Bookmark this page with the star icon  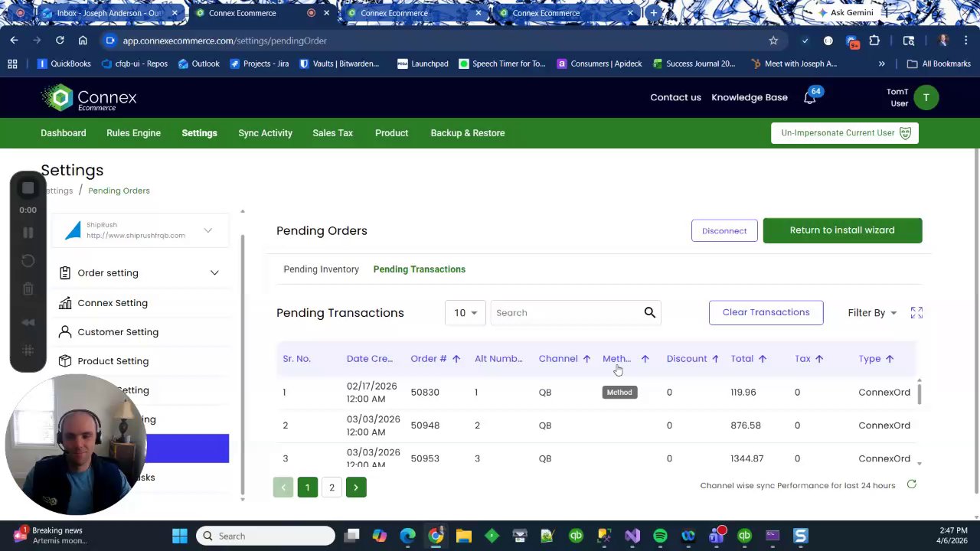[x=773, y=41]
